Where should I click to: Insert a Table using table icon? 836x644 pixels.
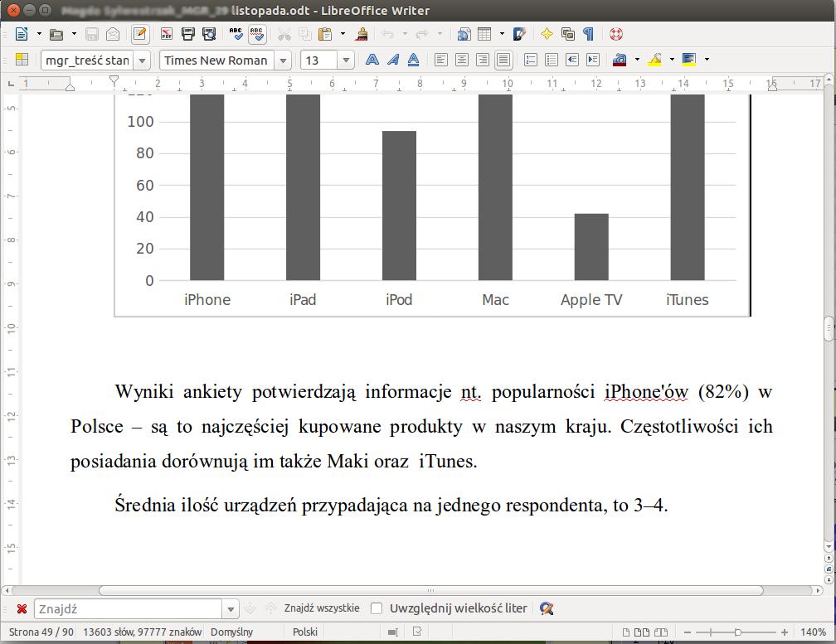(484, 35)
